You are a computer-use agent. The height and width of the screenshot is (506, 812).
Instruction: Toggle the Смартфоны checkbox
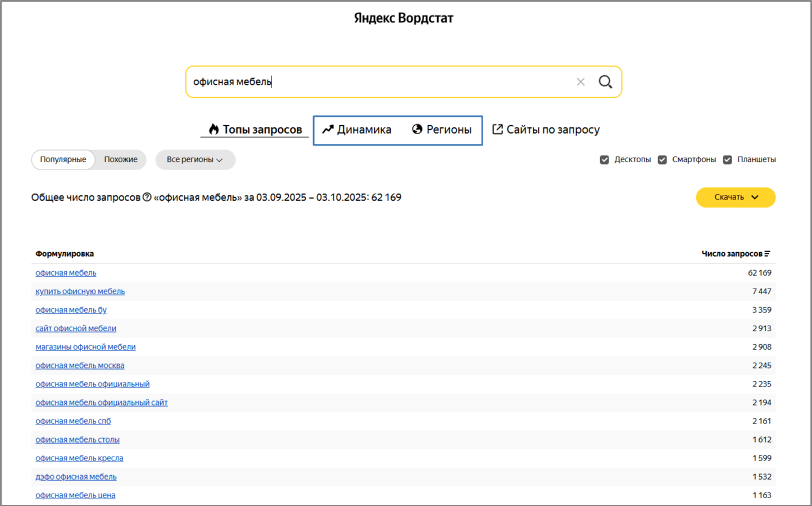663,159
